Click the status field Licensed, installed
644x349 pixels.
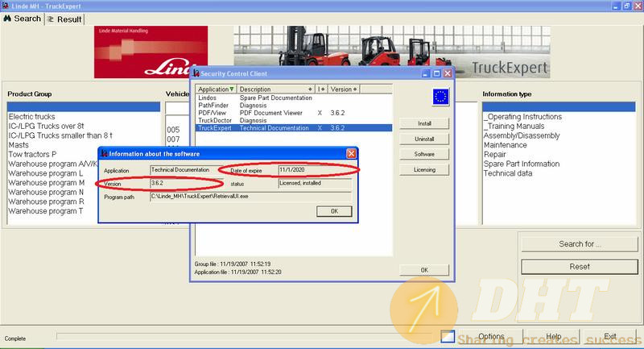click(315, 183)
